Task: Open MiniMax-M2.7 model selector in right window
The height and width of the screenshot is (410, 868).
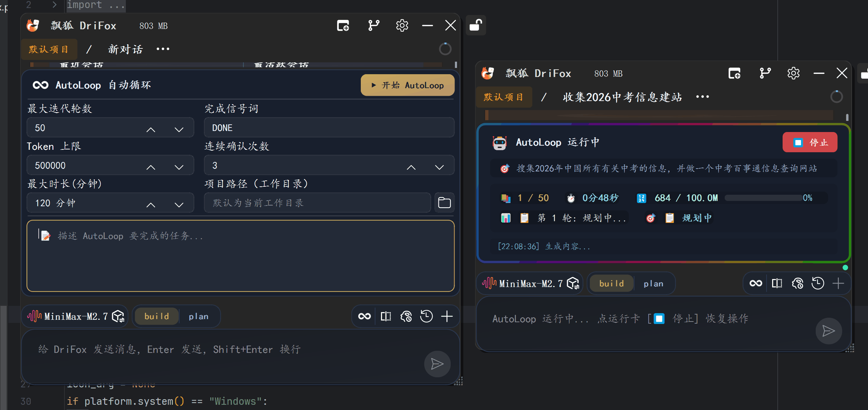Action: [x=530, y=283]
